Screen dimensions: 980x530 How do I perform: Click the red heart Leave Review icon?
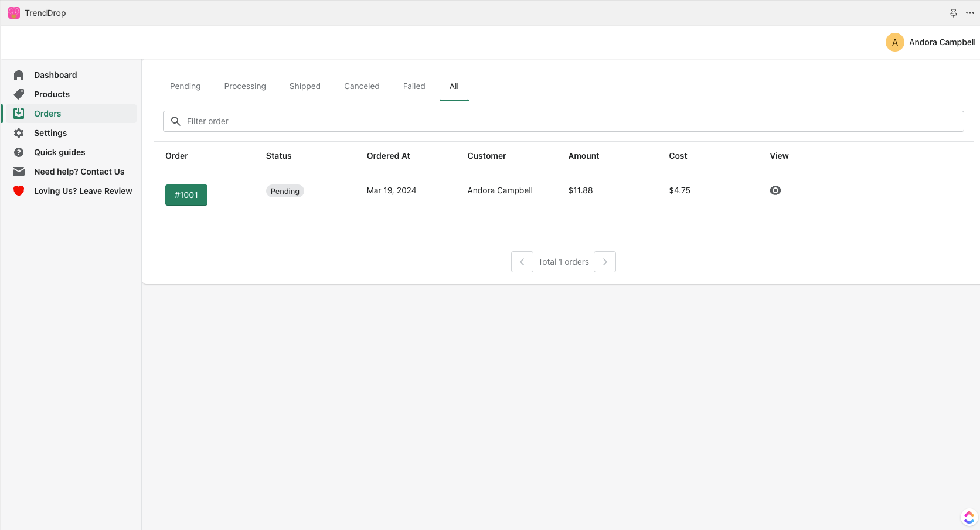(x=19, y=191)
